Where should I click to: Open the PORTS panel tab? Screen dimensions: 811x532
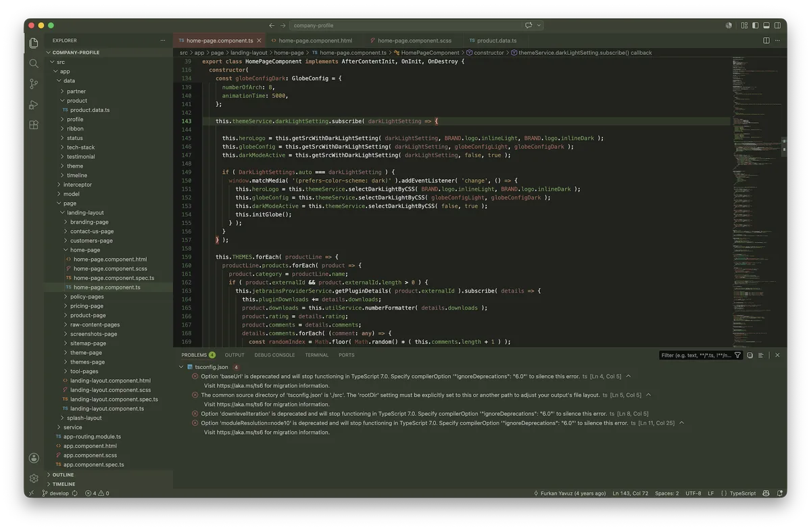coord(346,355)
